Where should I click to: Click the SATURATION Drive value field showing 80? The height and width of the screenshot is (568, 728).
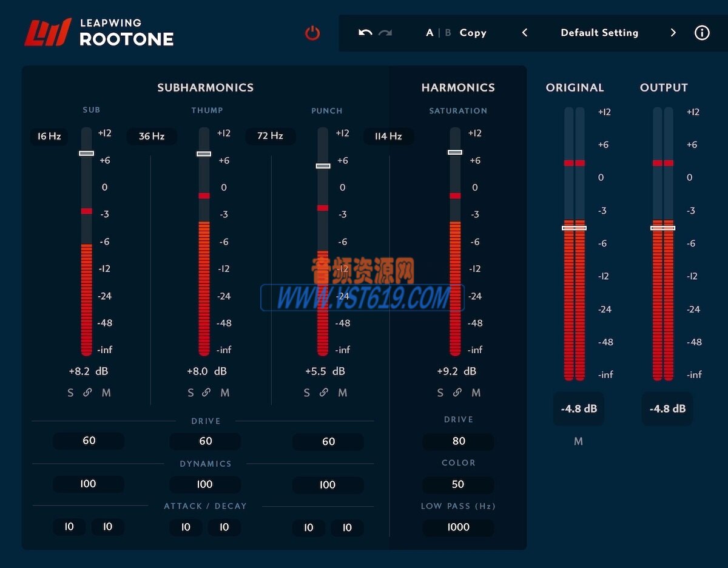[458, 441]
